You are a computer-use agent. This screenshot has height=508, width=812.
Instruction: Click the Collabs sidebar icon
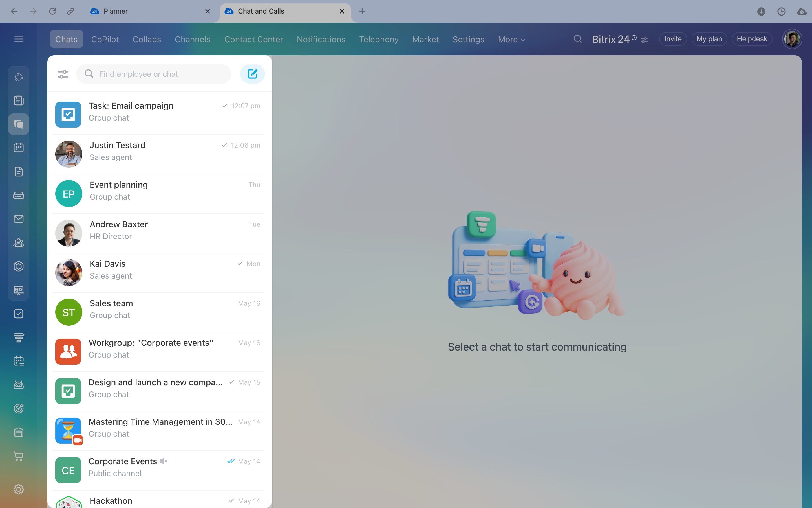click(x=18, y=77)
